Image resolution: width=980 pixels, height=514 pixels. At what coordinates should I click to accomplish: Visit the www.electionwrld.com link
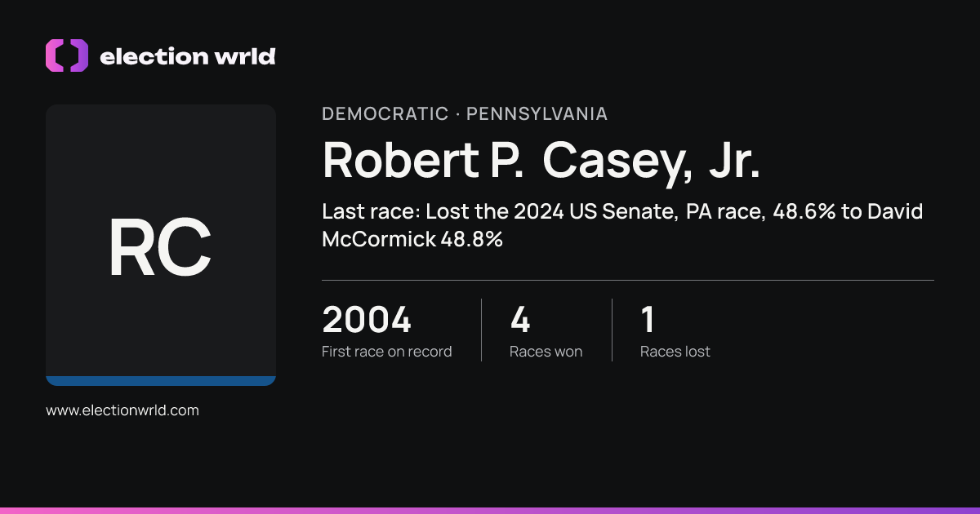tap(122, 410)
